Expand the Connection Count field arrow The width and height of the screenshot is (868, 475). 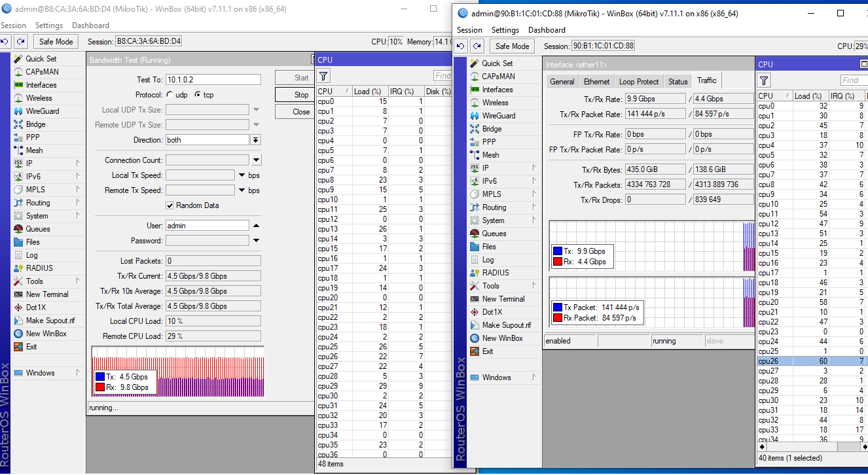pos(256,160)
